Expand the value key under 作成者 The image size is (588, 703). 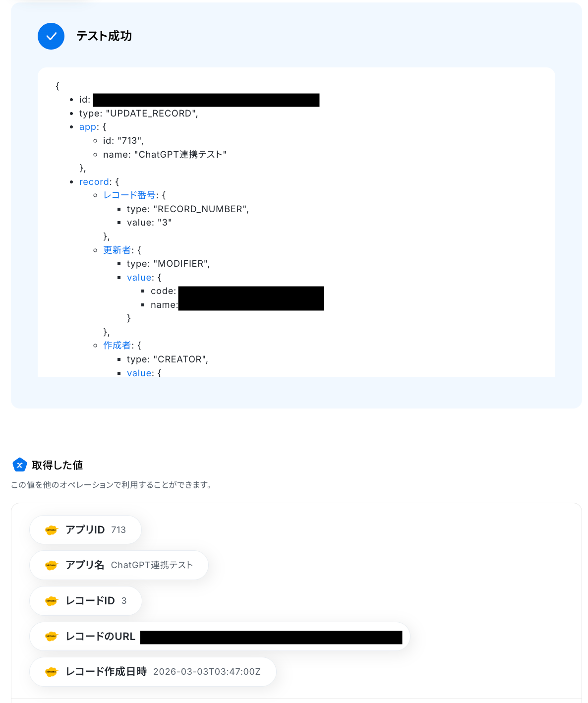click(x=139, y=373)
